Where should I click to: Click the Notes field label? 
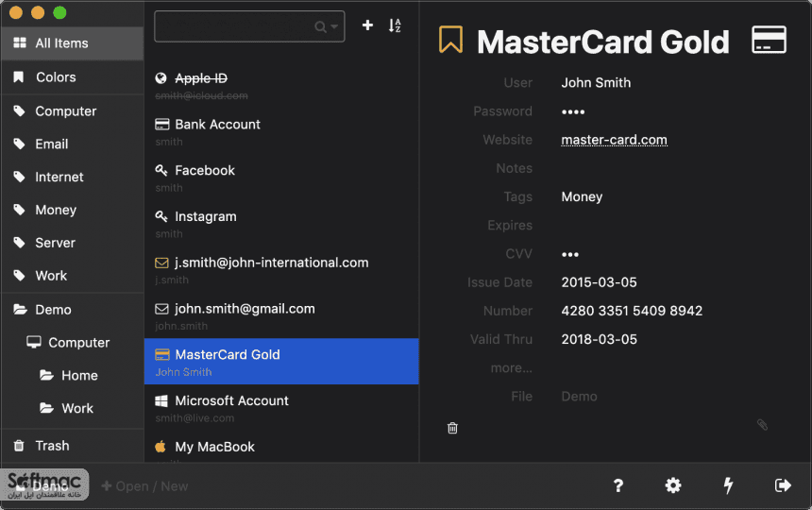(515, 168)
